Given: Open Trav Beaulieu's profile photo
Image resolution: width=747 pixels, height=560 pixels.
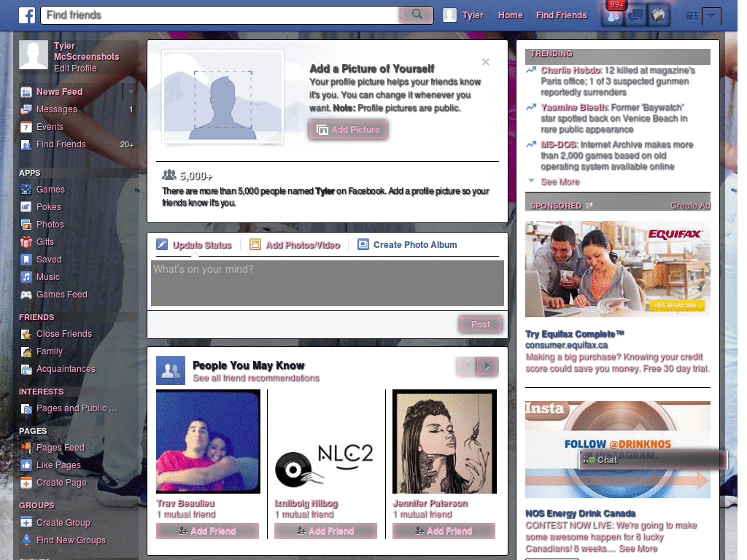Looking at the screenshot, I should 208,441.
